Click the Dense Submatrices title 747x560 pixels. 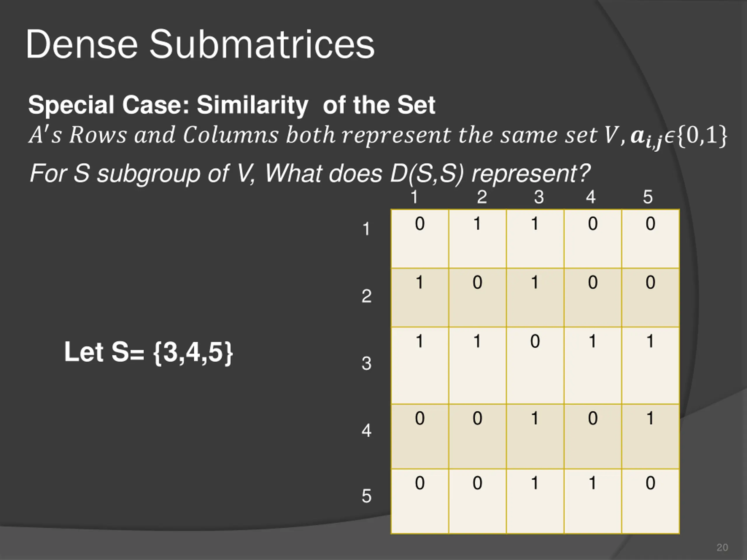pyautogui.click(x=200, y=45)
